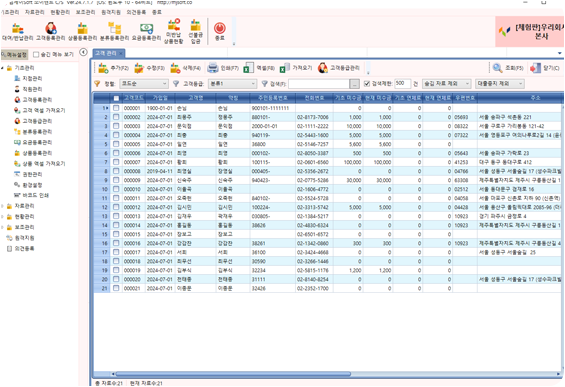
Task: Collapse the sidebar with the round arrow
Action: 83,53
